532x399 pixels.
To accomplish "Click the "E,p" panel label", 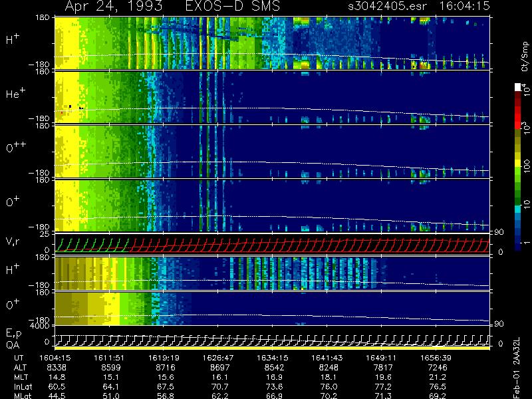I will 13,334.
